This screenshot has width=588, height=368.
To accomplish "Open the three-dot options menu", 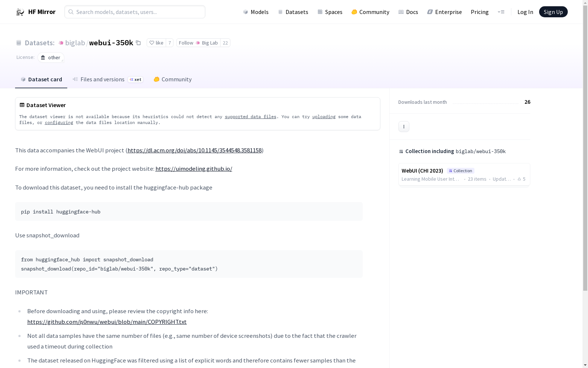I will [404, 127].
